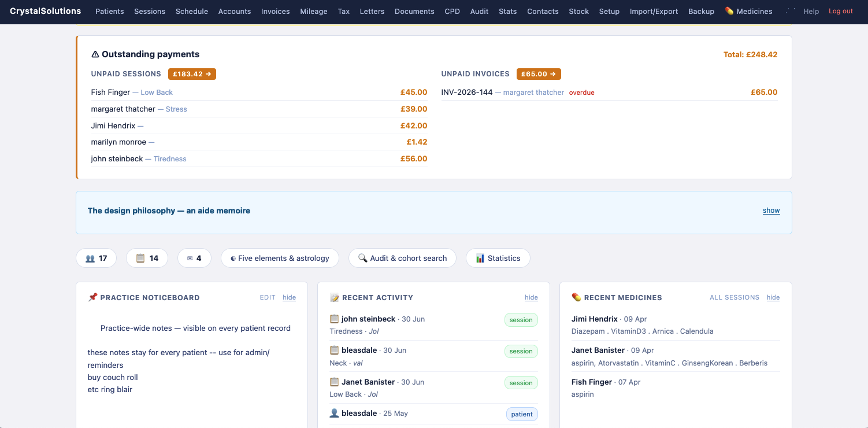Open the CPD menu item
Screen dimensions: 868x428
tap(452, 11)
